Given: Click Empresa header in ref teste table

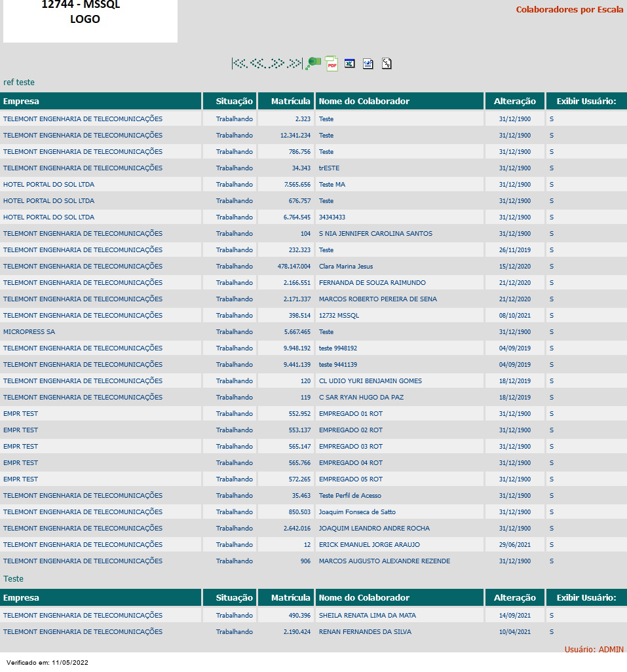Looking at the screenshot, I should click(21, 101).
